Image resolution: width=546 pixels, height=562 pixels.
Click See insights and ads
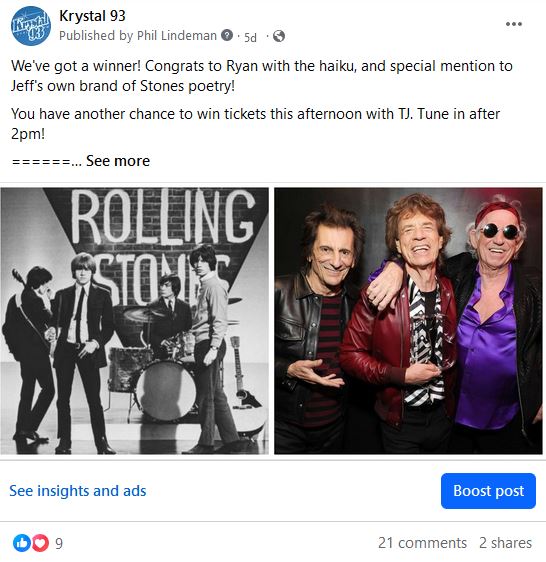point(78,491)
